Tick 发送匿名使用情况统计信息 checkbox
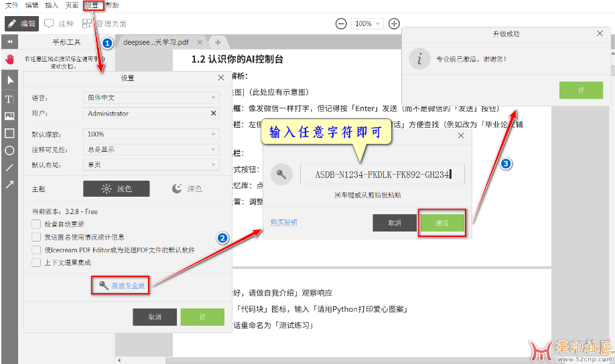 click(36, 237)
